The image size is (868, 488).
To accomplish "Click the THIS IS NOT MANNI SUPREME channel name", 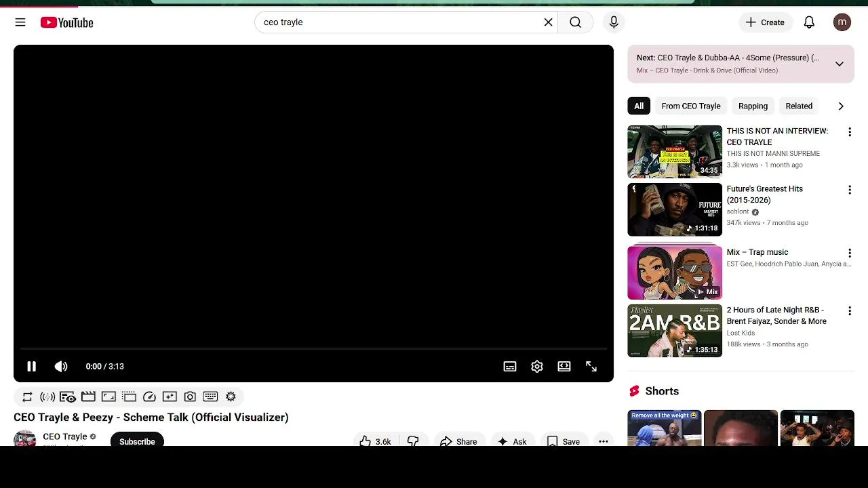I will point(773,154).
